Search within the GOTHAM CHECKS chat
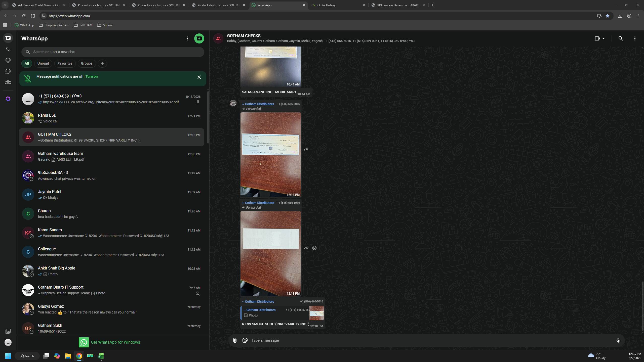The height and width of the screenshot is (362, 644). click(x=621, y=38)
